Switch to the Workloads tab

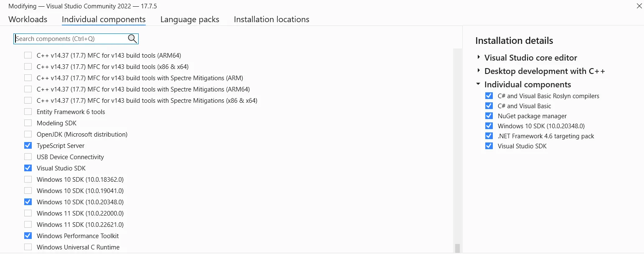coord(28,19)
